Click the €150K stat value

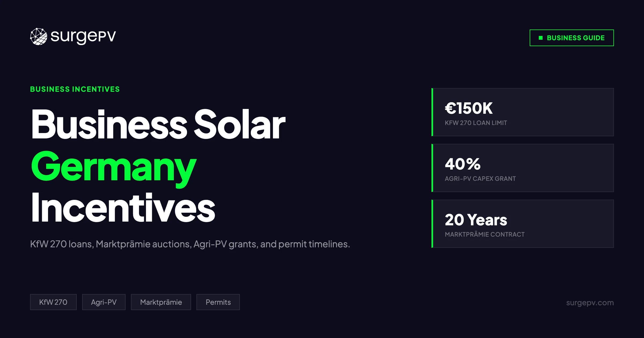(469, 108)
